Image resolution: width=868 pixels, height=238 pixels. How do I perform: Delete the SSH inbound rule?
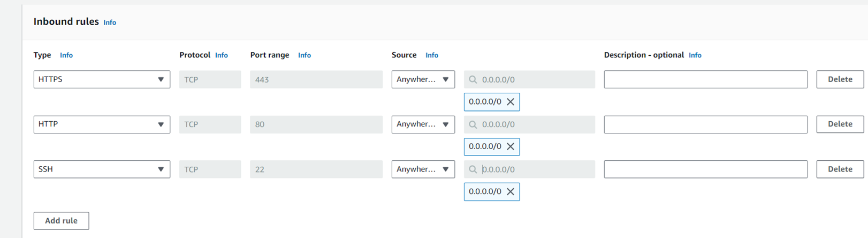pyautogui.click(x=840, y=169)
